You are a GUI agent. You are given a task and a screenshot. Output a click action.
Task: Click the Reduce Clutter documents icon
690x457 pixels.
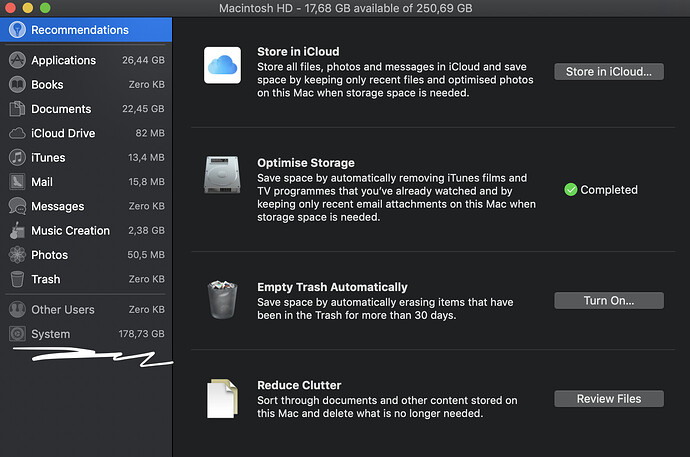point(222,398)
